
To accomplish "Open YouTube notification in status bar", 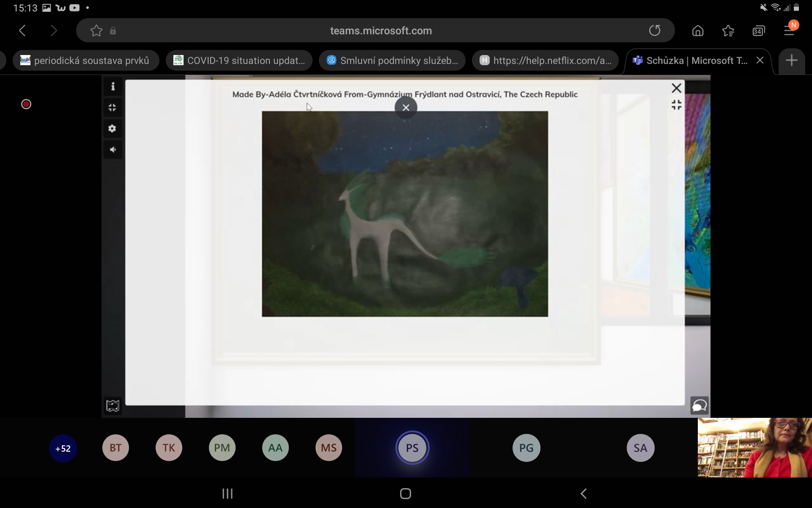I will point(74,8).
